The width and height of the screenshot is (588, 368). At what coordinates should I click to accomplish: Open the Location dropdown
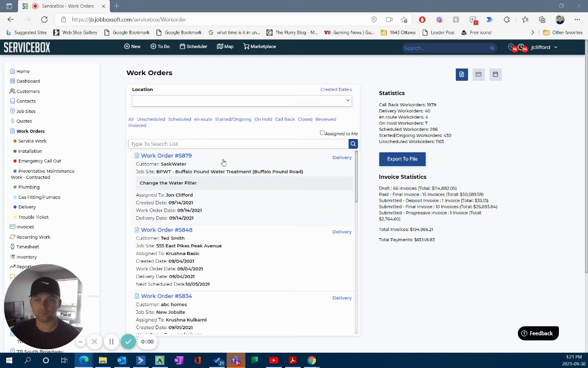(x=242, y=101)
